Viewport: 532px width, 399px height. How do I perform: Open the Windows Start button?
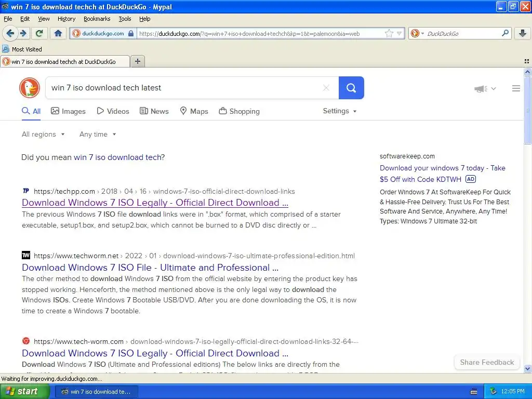click(24, 392)
